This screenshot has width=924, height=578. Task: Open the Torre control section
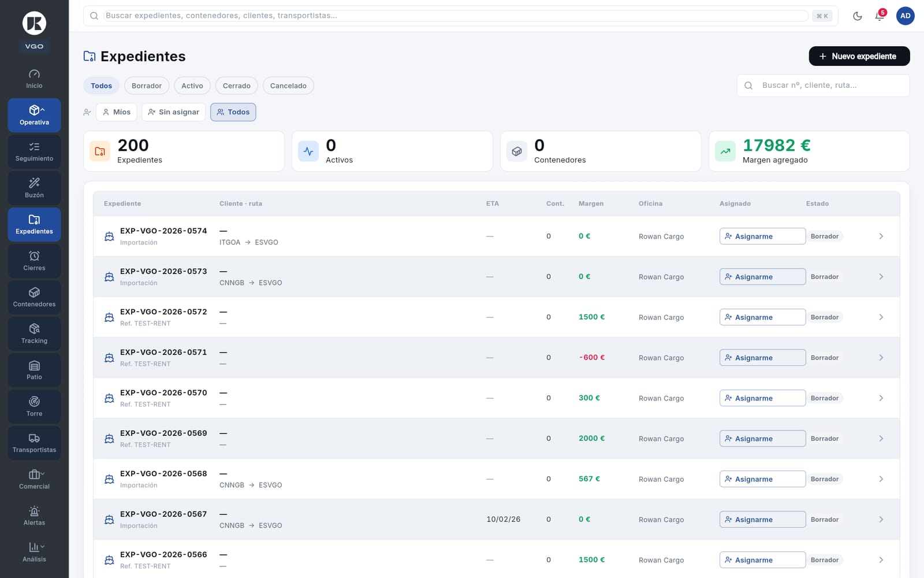[x=34, y=406]
